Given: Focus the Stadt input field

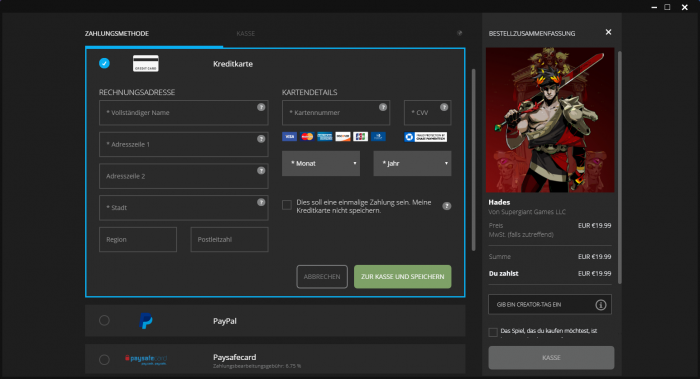Looking at the screenshot, I should (183, 208).
